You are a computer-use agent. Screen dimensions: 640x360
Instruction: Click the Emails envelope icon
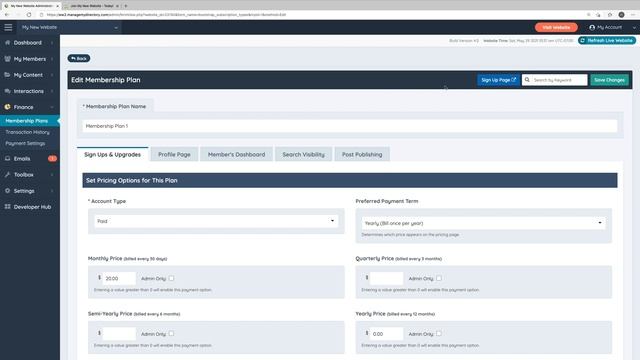click(x=7, y=158)
